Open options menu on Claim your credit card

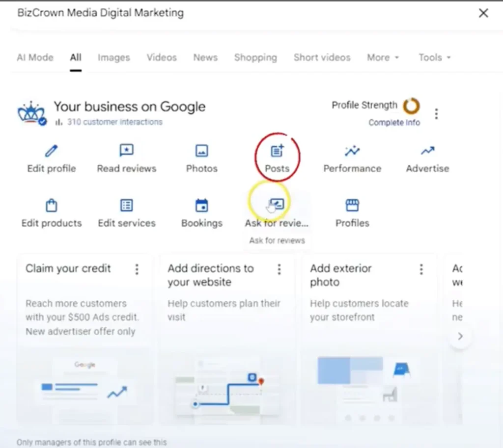[137, 269]
